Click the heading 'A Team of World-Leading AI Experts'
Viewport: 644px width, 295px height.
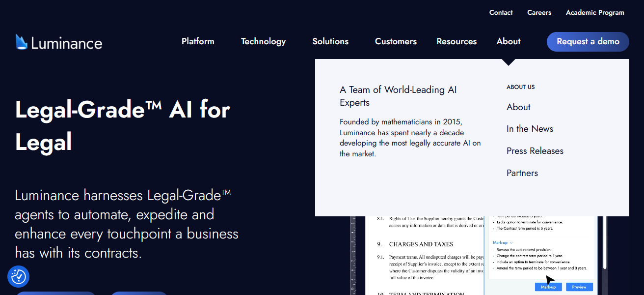click(x=398, y=96)
